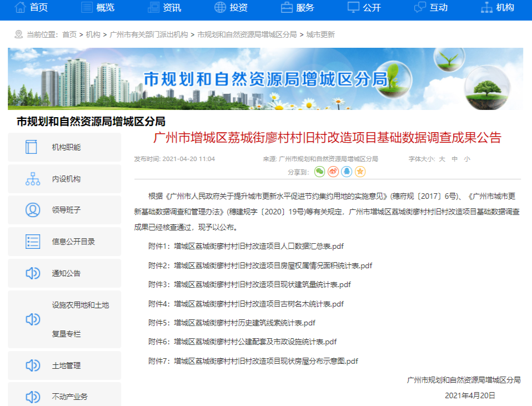This screenshot has width=532, height=406.
Task: Share the article to Weibo
Action: pos(333,172)
